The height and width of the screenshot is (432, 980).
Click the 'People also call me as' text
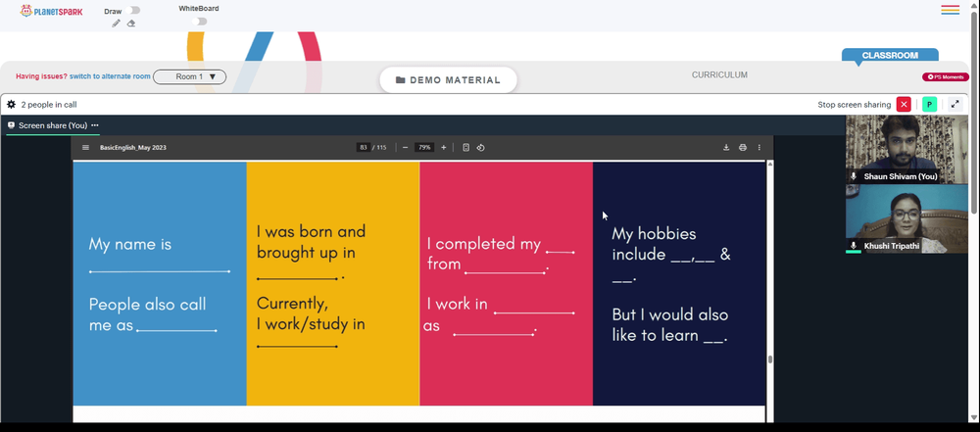coord(148,314)
